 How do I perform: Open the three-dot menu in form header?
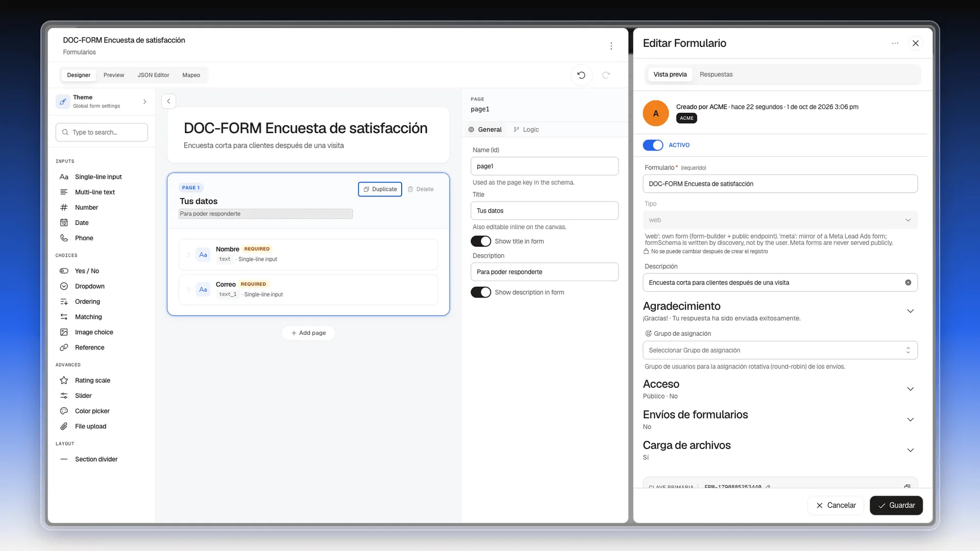(x=611, y=46)
